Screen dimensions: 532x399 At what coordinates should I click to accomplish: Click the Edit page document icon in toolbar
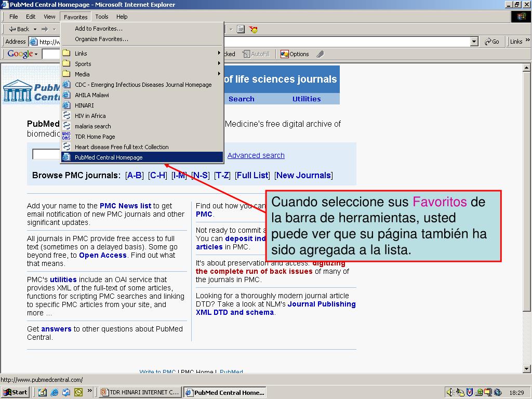click(x=241, y=29)
